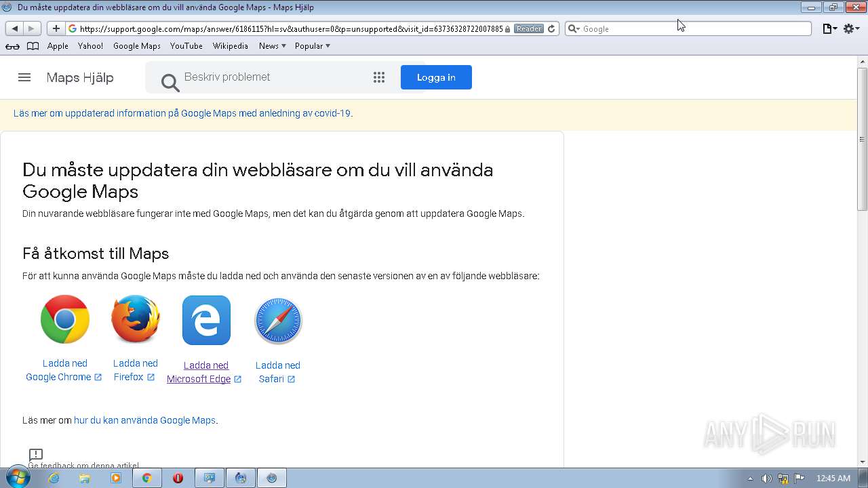Click the feedback speech bubble icon
The image size is (868, 488).
pyautogui.click(x=36, y=455)
